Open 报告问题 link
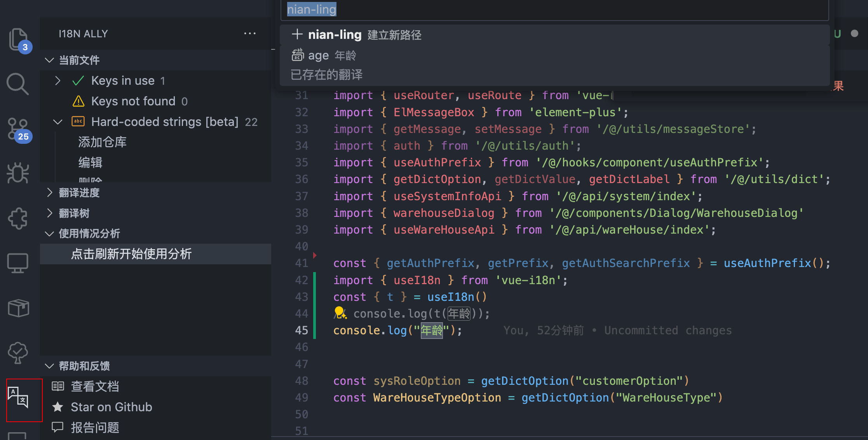 (95, 427)
